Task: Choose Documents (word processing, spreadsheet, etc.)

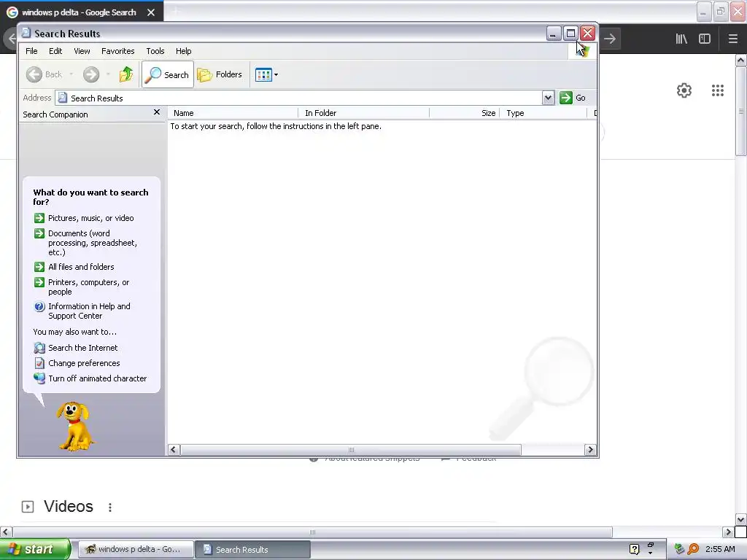Action: [x=86, y=243]
